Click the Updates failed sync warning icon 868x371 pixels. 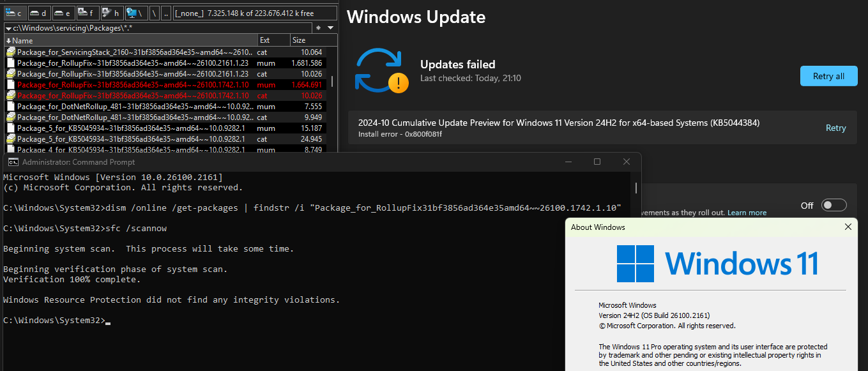(x=382, y=70)
